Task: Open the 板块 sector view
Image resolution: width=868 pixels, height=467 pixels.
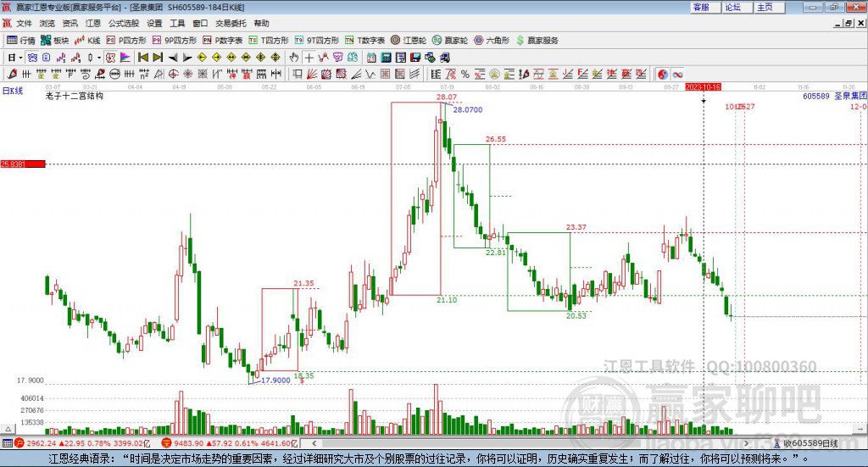Action: [55, 41]
